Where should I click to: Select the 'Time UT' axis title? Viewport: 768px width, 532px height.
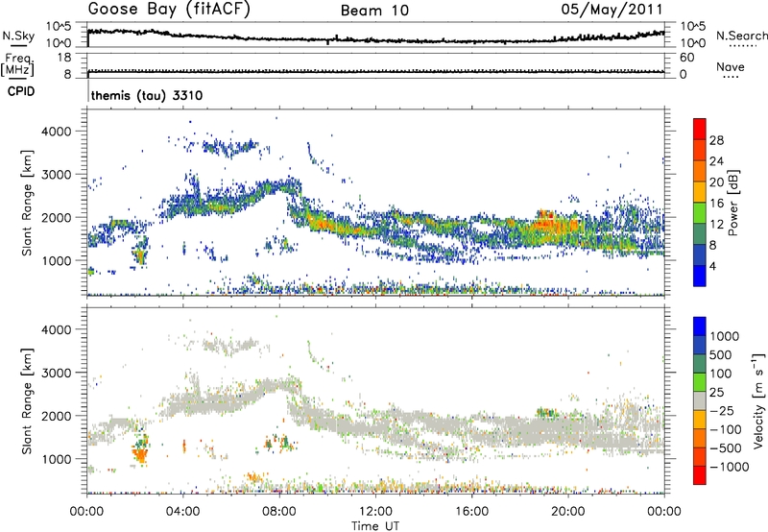(375, 525)
